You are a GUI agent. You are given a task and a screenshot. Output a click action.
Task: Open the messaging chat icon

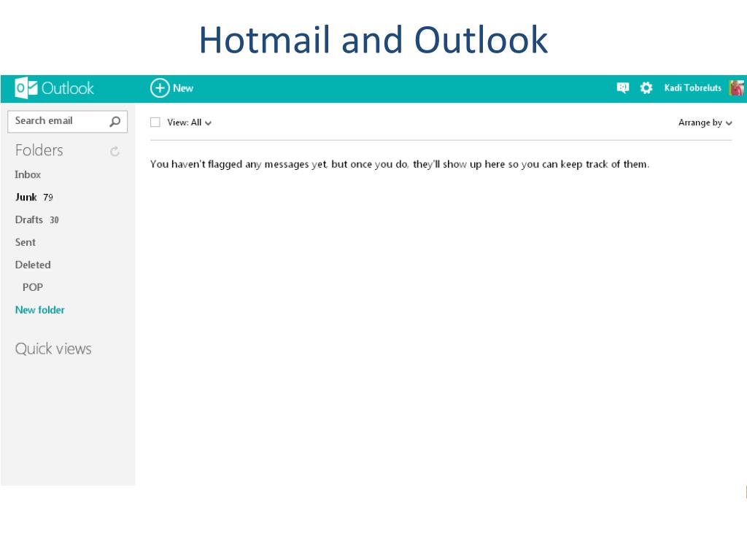coord(623,88)
